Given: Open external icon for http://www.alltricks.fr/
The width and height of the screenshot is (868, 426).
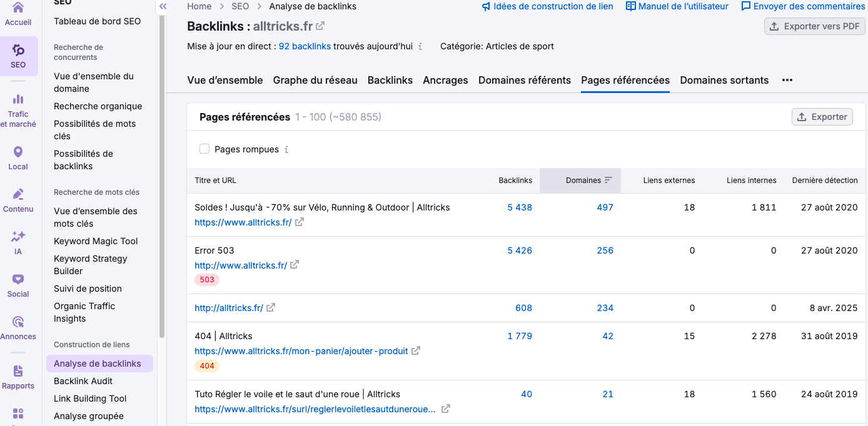Looking at the screenshot, I should pyautogui.click(x=295, y=265).
